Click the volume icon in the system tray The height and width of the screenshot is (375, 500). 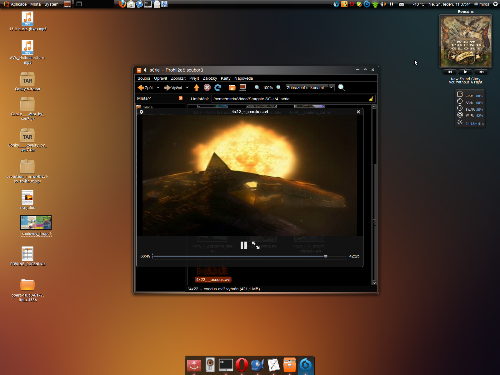(383, 4)
